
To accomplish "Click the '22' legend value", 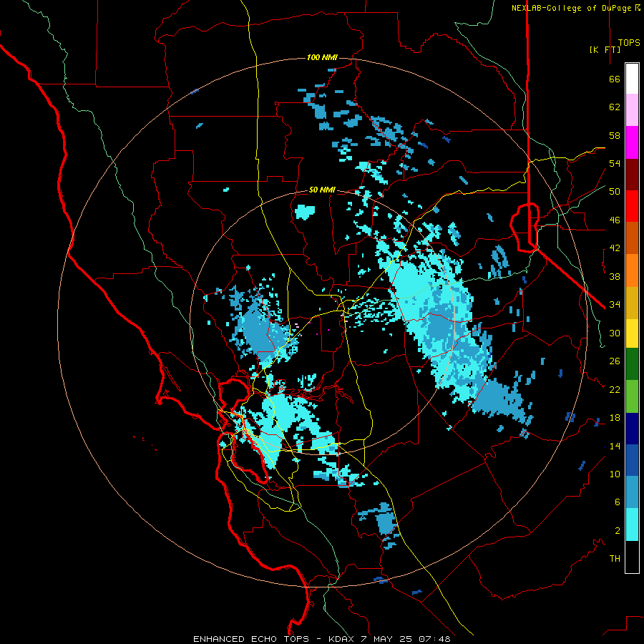I will 615,389.
